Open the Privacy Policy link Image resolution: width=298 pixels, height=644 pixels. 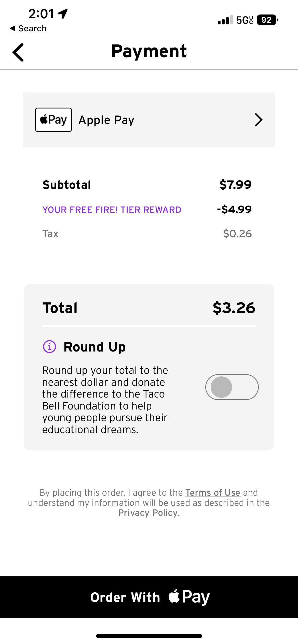click(x=148, y=513)
